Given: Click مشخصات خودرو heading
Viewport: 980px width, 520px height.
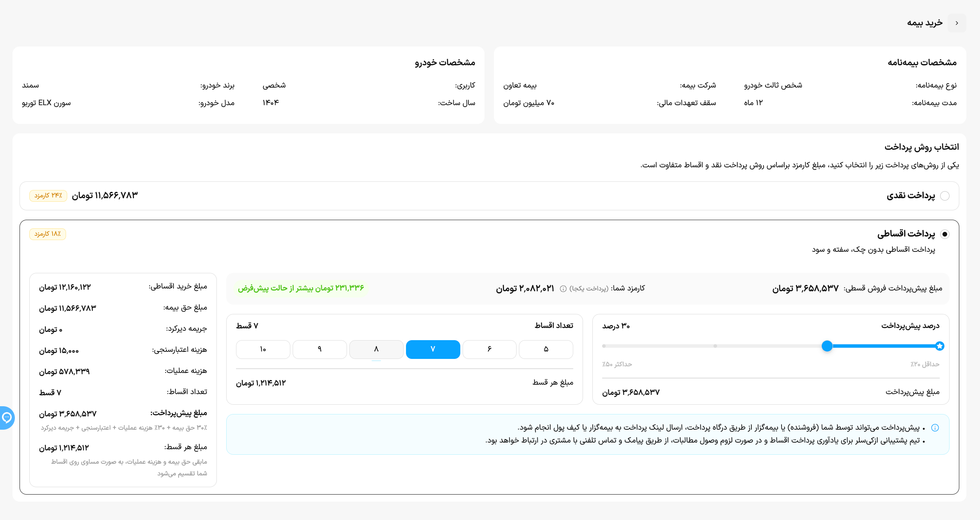Looking at the screenshot, I should [x=445, y=63].
